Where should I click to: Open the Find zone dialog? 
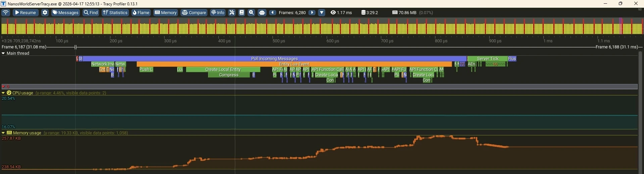(x=91, y=12)
